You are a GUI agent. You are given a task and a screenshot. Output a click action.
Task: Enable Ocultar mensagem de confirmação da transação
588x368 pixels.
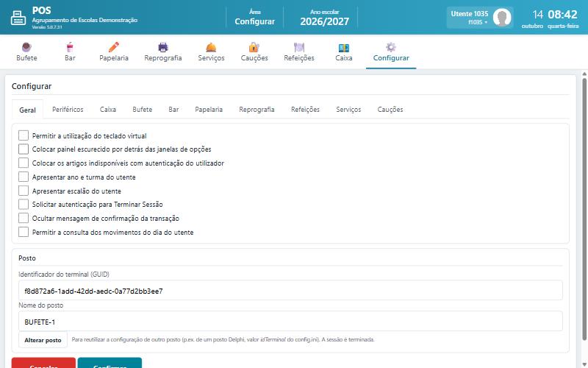coord(24,218)
